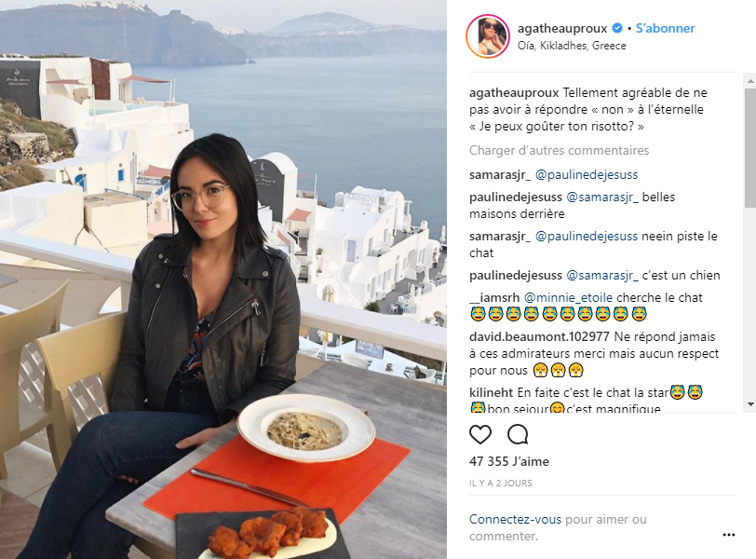
Task: Click the IL Y A 2 JOURS timestamp
Action: point(501,484)
